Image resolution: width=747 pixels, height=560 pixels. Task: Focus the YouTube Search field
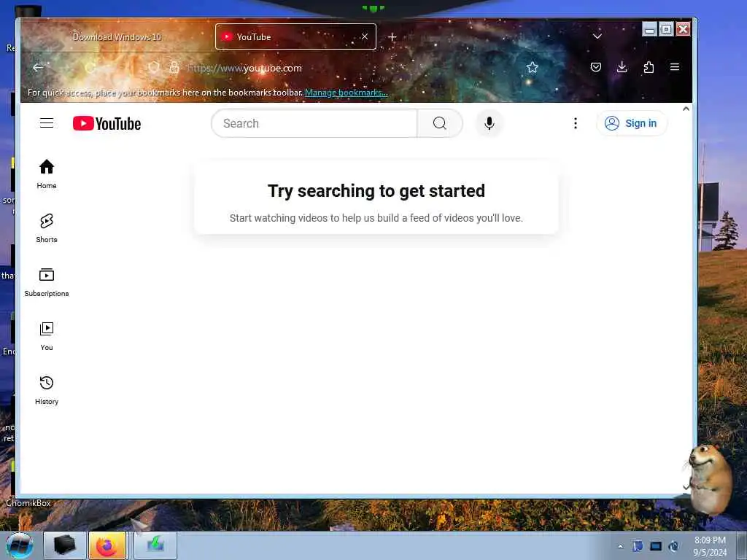tap(314, 123)
